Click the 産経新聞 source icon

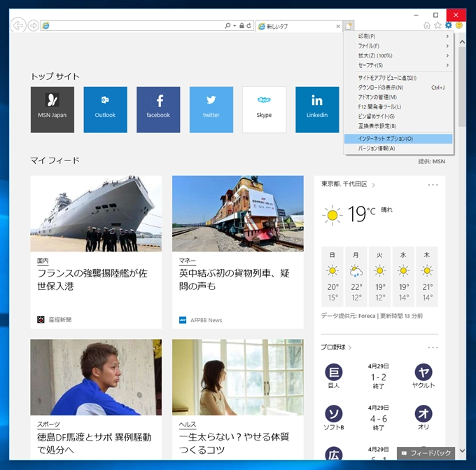tap(41, 319)
